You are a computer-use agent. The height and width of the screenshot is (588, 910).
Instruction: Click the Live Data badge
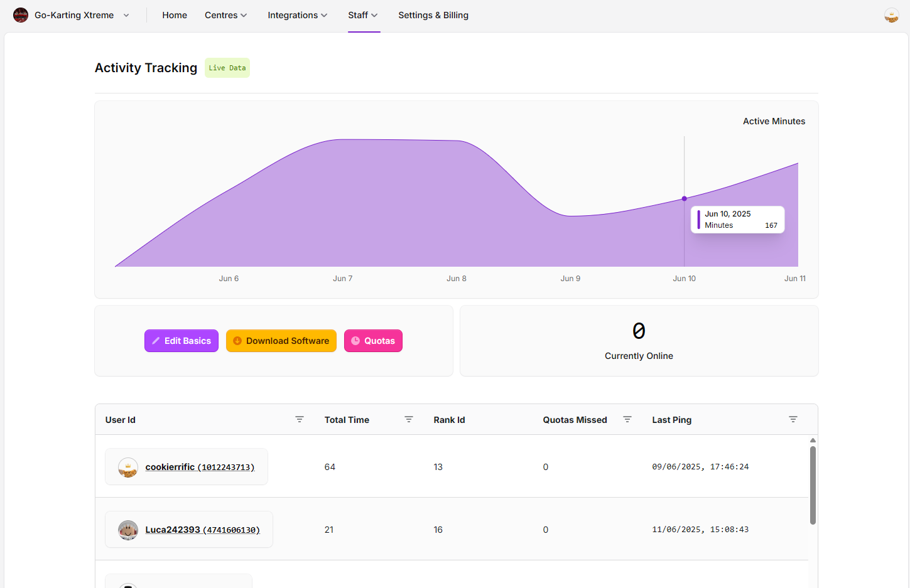[227, 68]
